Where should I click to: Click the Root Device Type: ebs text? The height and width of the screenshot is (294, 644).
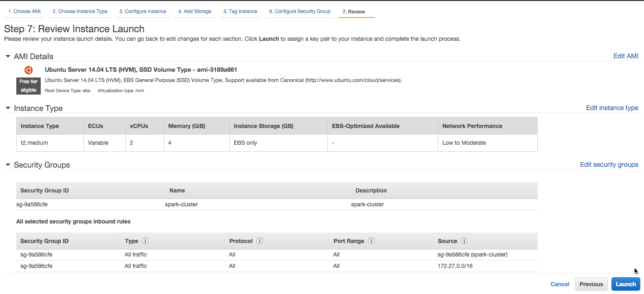[68, 91]
